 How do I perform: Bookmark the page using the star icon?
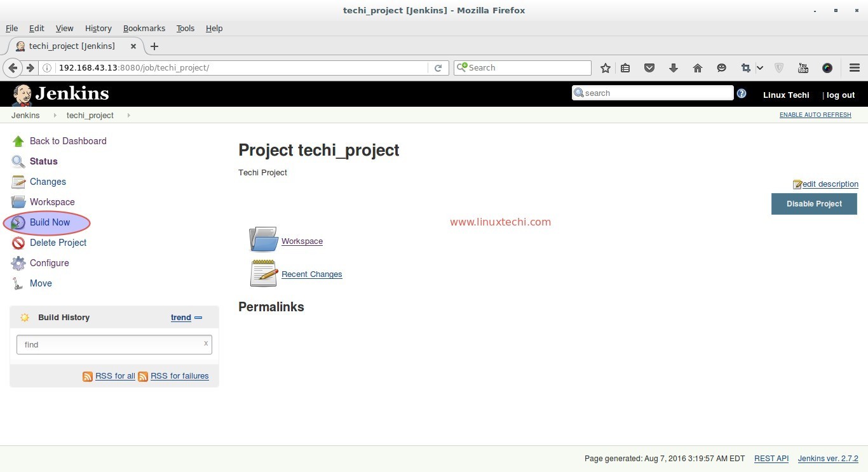coord(605,67)
